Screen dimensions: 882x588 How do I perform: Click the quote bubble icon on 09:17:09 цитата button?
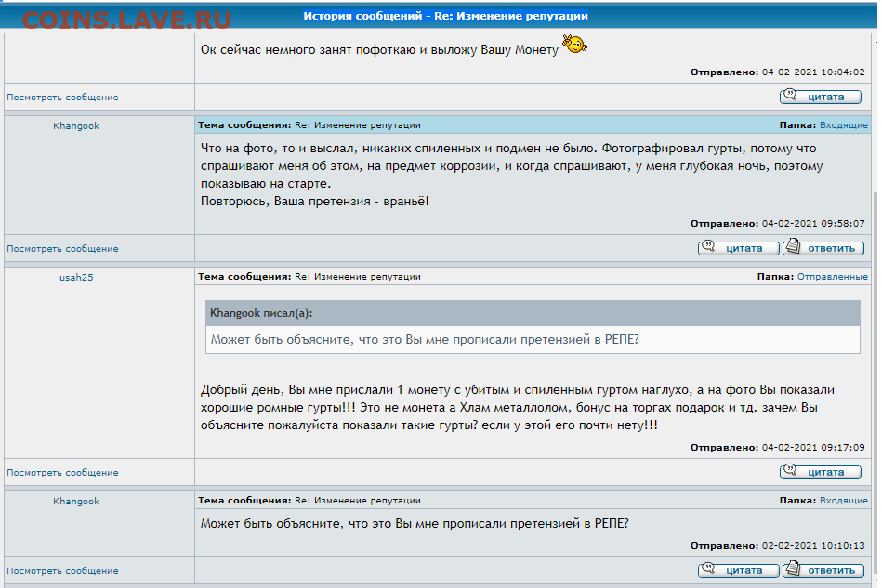pos(790,469)
